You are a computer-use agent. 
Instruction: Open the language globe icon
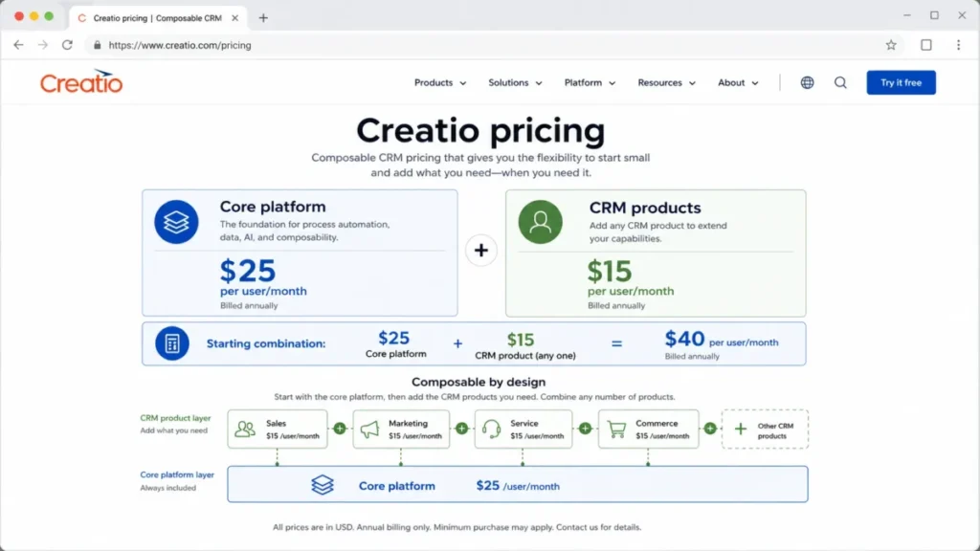tap(807, 82)
